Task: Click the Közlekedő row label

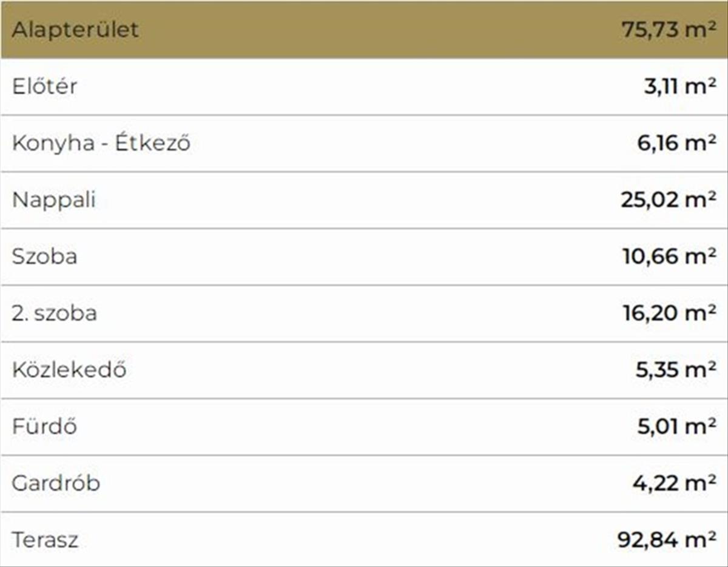Action: point(69,370)
